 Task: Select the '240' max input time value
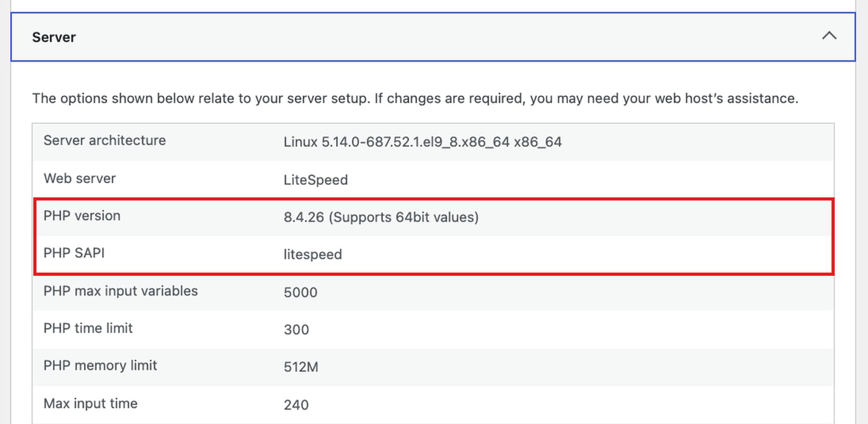point(296,405)
